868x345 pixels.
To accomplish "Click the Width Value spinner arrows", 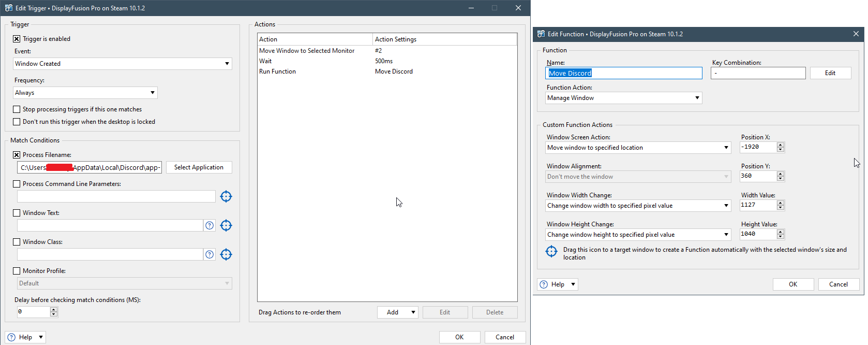I will (781, 205).
